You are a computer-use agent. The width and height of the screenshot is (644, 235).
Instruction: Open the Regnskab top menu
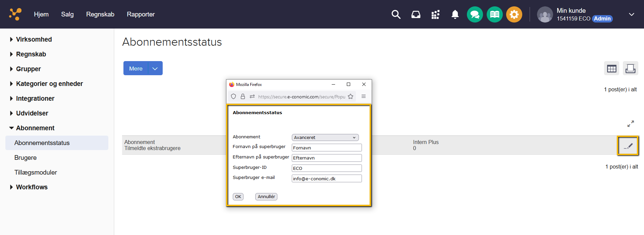pyautogui.click(x=100, y=14)
